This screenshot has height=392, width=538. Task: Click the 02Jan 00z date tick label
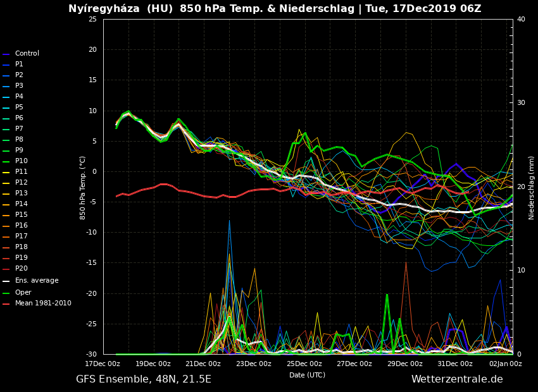coord(505,364)
